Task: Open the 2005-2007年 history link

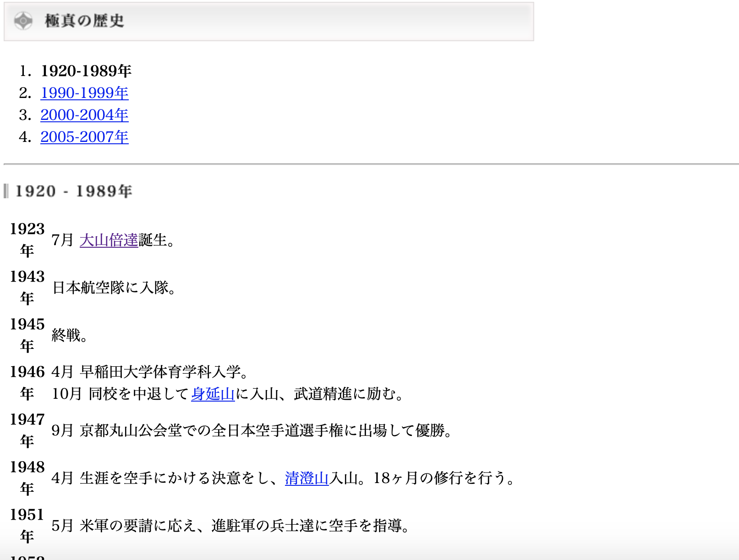Action: click(84, 137)
